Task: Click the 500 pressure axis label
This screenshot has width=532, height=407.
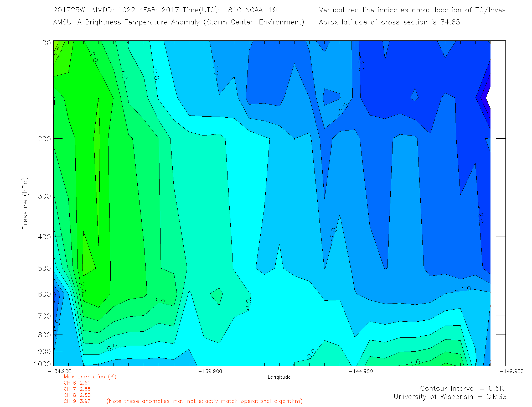Action: 44,268
